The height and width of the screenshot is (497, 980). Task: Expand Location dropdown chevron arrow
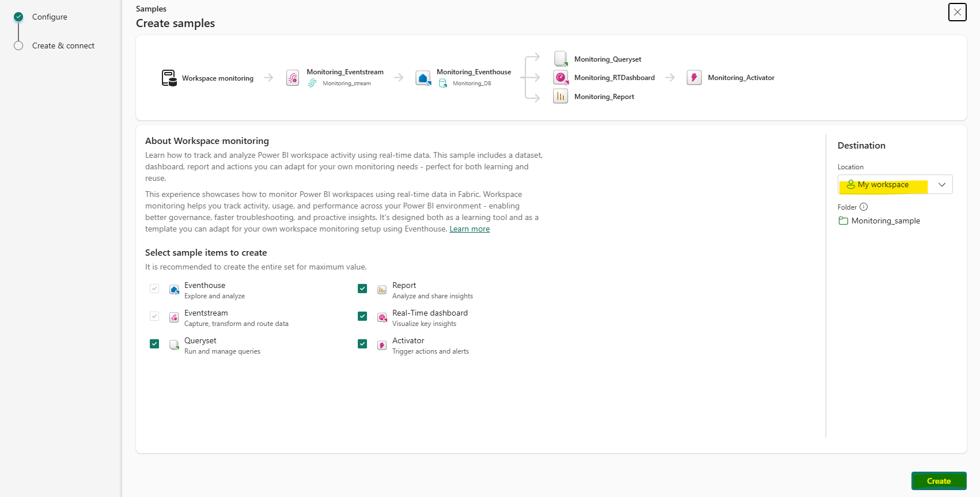coord(942,184)
